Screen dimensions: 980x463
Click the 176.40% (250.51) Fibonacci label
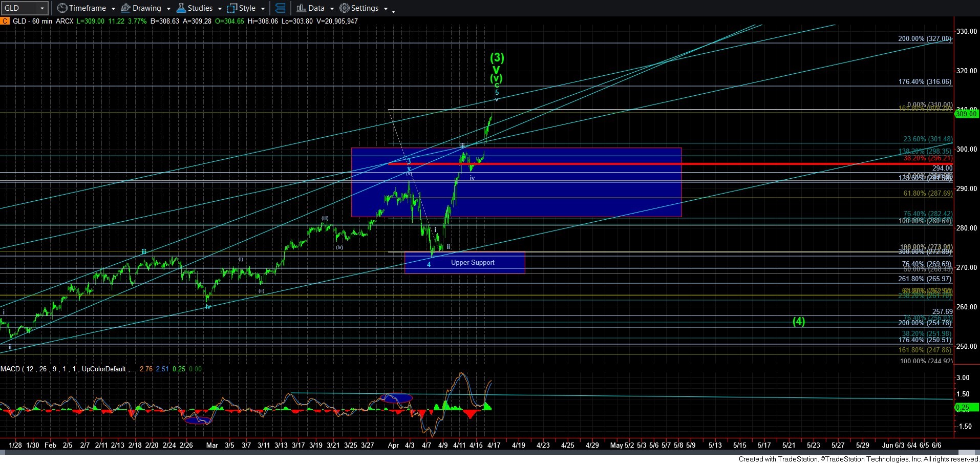coord(925,340)
